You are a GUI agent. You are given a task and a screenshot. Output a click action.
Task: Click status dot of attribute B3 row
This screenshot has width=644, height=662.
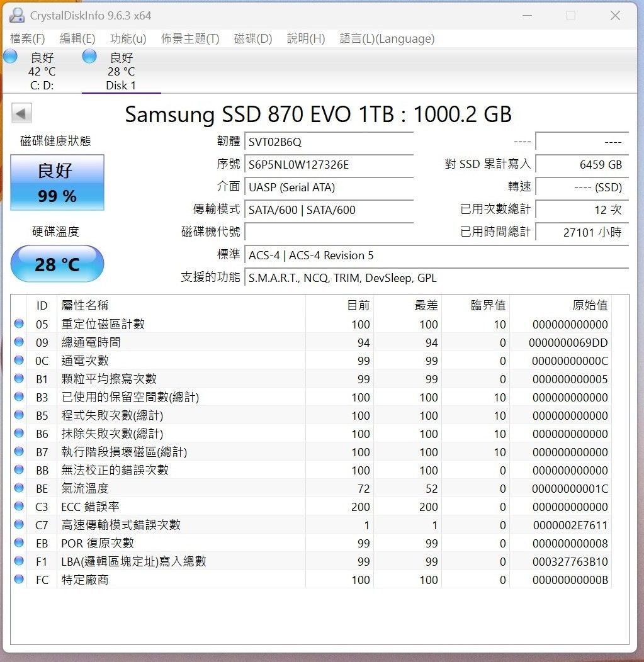[19, 397]
